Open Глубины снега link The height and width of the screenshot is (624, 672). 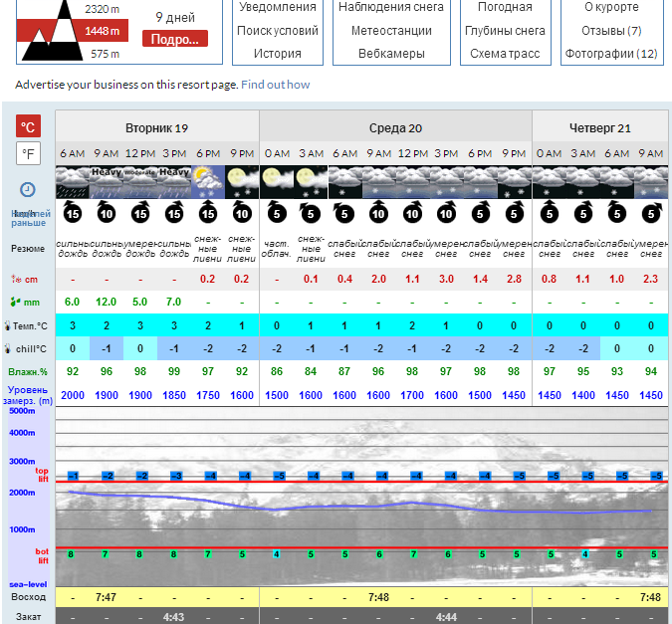(x=506, y=31)
